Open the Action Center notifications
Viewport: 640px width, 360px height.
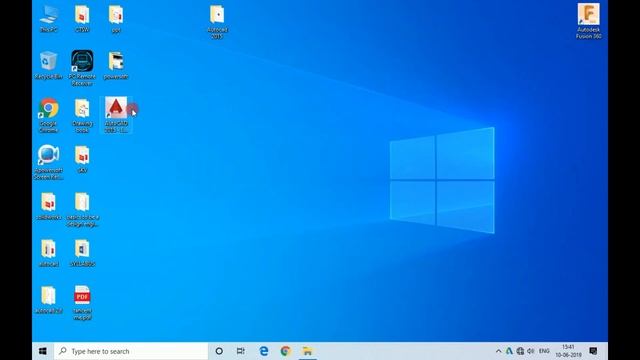[x=593, y=351]
